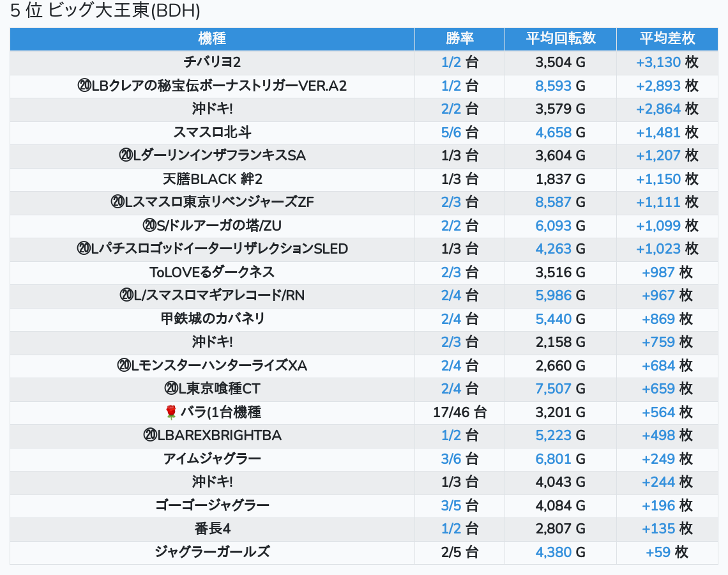Select the 3,504 G average spins value
The width and height of the screenshot is (728, 575).
(561, 62)
